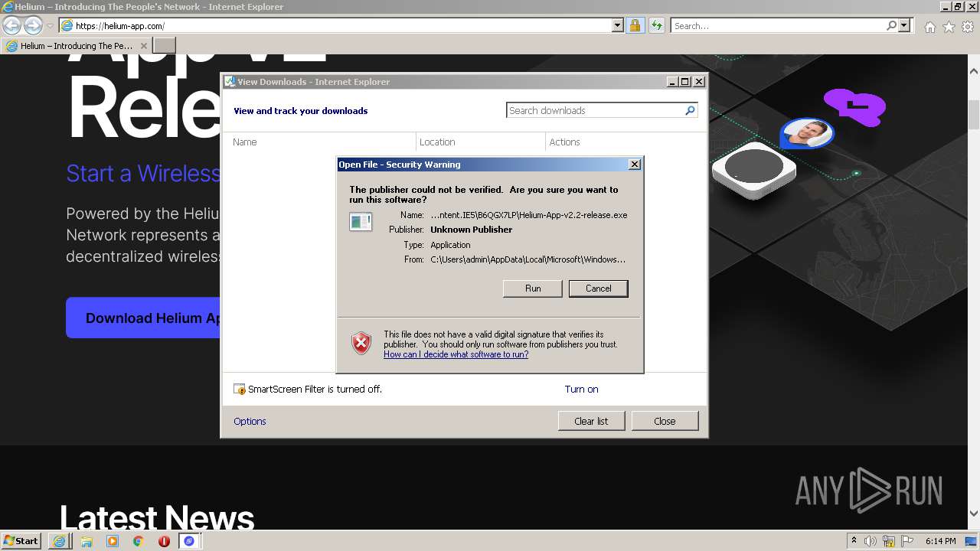Screen dimensions: 980x551
Task: Open the Favorites star icon
Action: click(949, 27)
